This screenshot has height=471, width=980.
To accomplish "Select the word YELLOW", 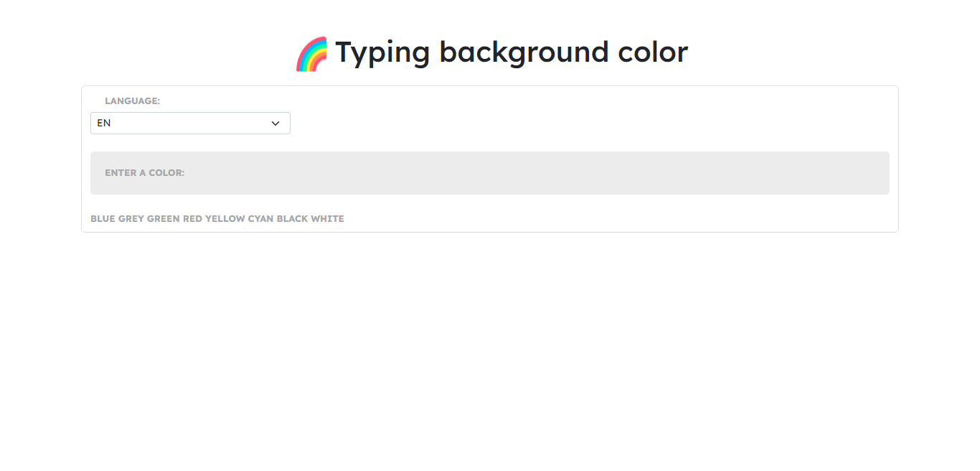I will point(224,218).
